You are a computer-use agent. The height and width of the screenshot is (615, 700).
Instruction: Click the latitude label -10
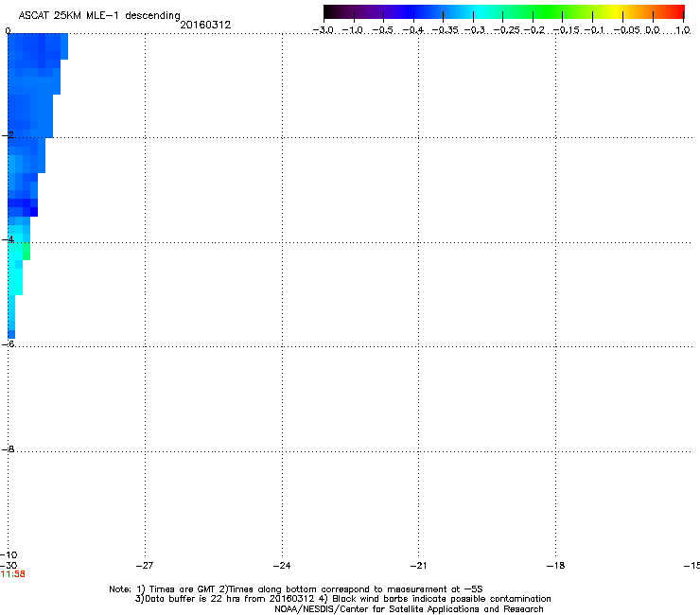pyautogui.click(x=9, y=555)
